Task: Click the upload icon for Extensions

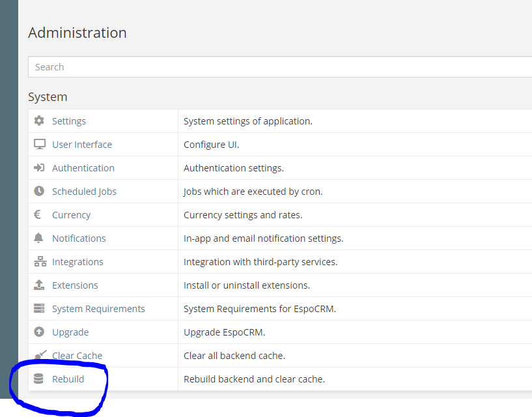Action: tap(39, 285)
